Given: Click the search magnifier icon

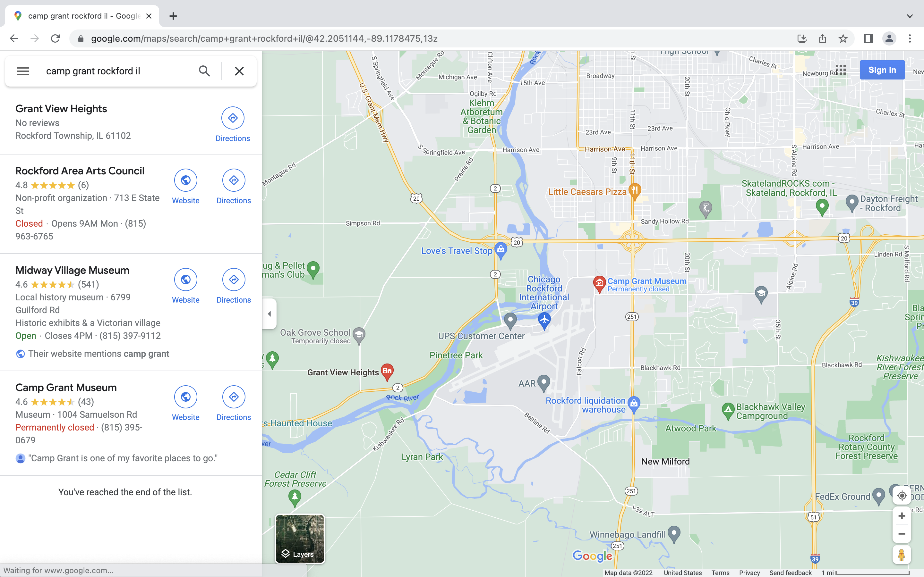Looking at the screenshot, I should (x=204, y=71).
